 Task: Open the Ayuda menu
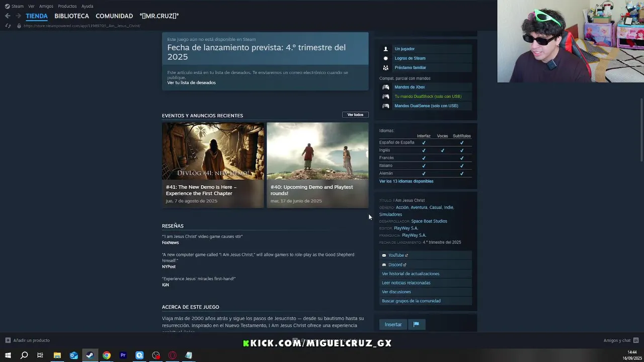point(88,6)
